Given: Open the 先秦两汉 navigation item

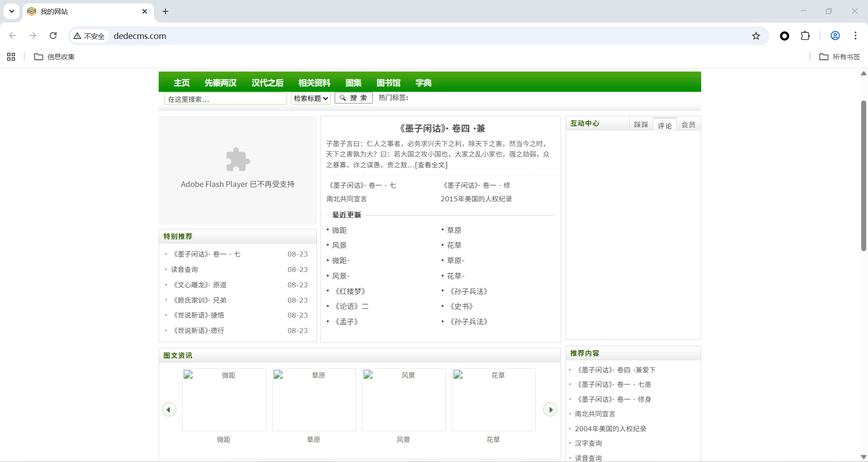Looking at the screenshot, I should point(221,83).
